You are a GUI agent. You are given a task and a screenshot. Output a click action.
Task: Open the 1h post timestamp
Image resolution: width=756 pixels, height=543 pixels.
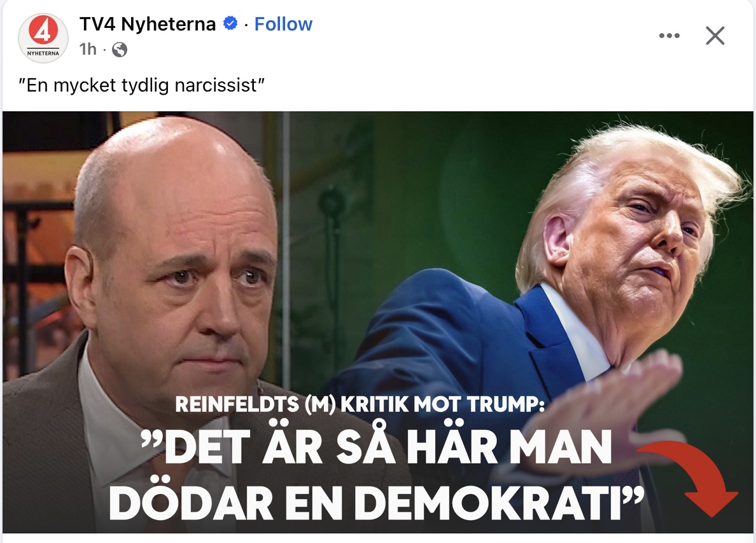coord(88,49)
